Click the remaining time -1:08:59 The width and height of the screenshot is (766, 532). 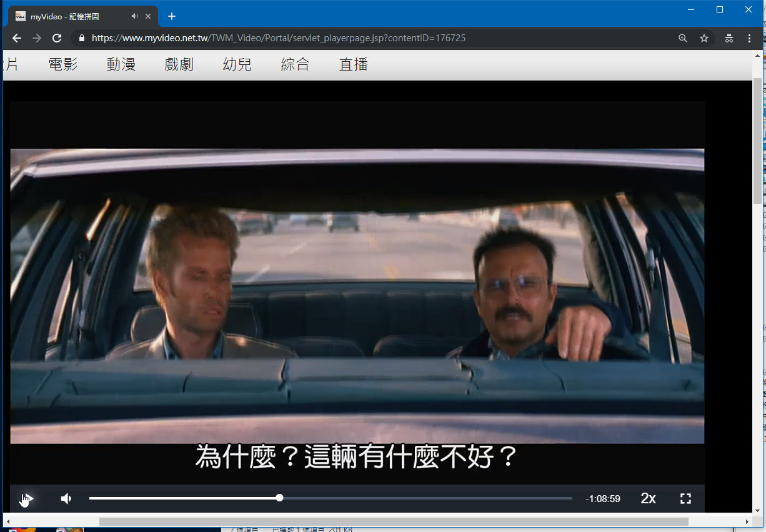point(603,499)
